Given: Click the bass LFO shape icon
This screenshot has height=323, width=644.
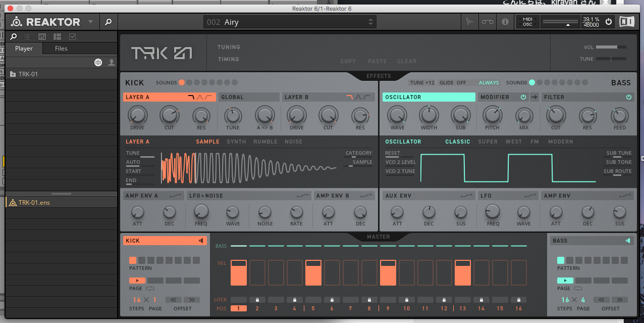Looking at the screenshot, I should [529, 196].
